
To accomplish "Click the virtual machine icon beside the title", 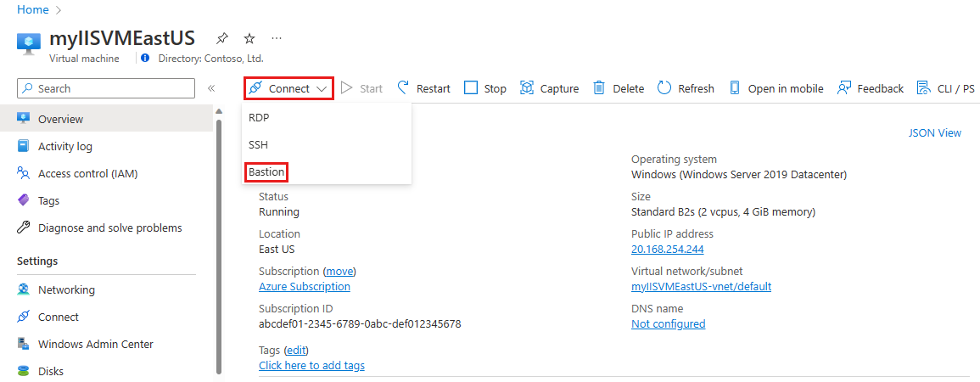I will [28, 43].
